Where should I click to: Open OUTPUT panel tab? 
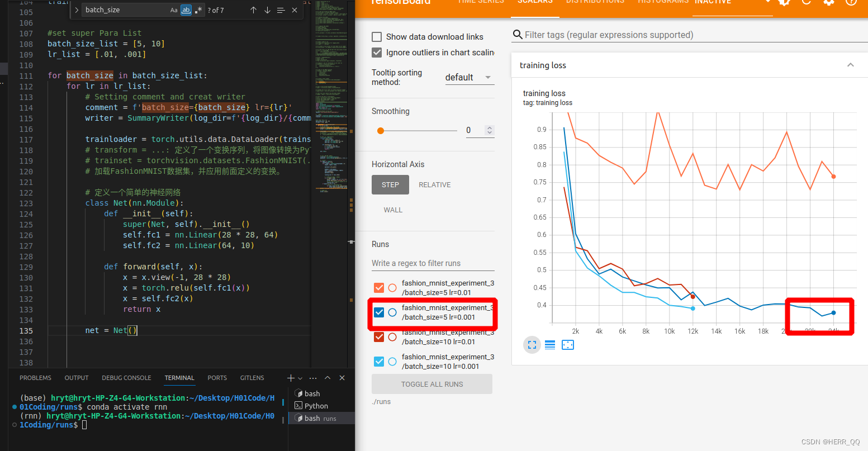click(x=77, y=378)
